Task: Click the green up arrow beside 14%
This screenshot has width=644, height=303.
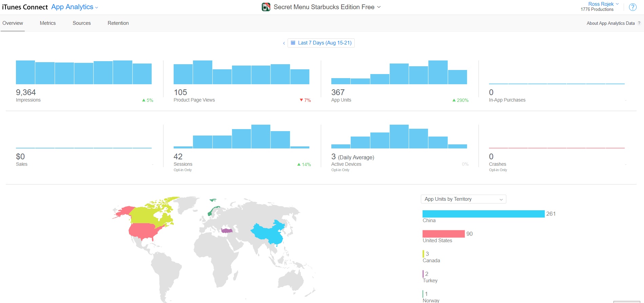Action: pyautogui.click(x=299, y=164)
